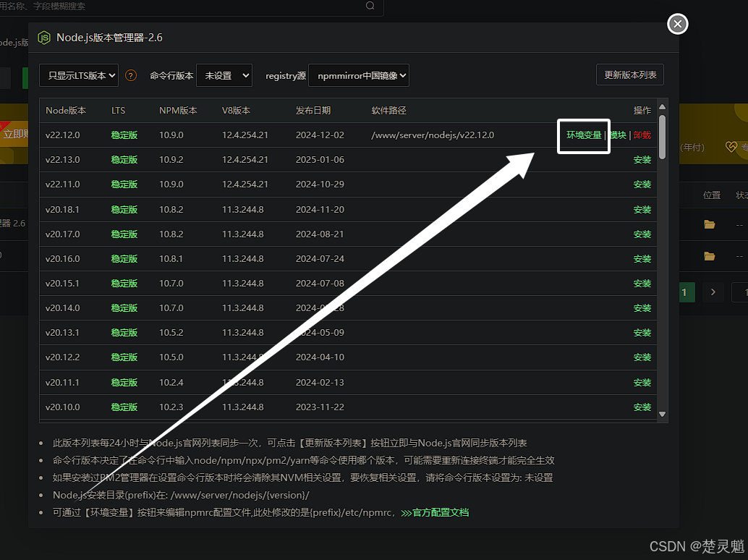Click the Node版本 column header
The image size is (748, 560).
[x=66, y=111]
